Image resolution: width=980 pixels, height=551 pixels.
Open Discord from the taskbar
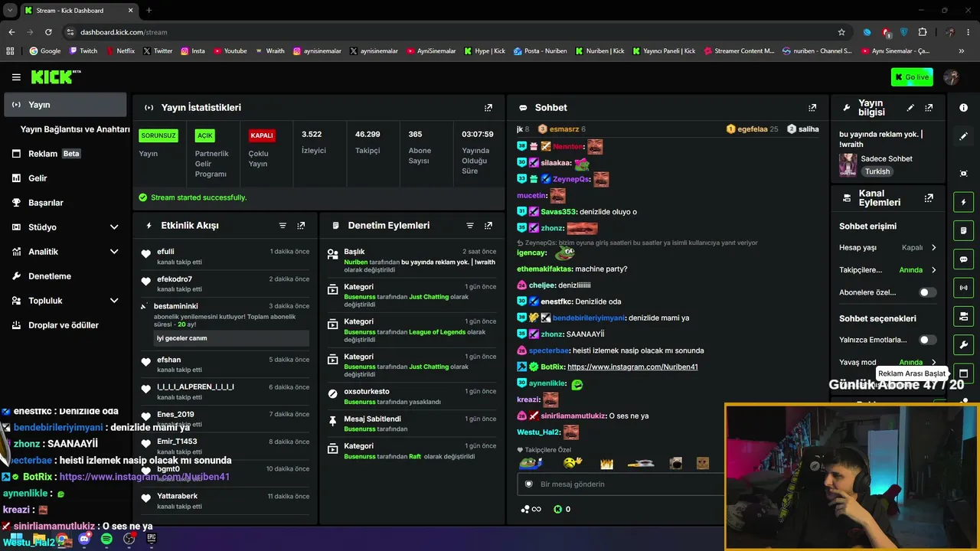pyautogui.click(x=84, y=540)
